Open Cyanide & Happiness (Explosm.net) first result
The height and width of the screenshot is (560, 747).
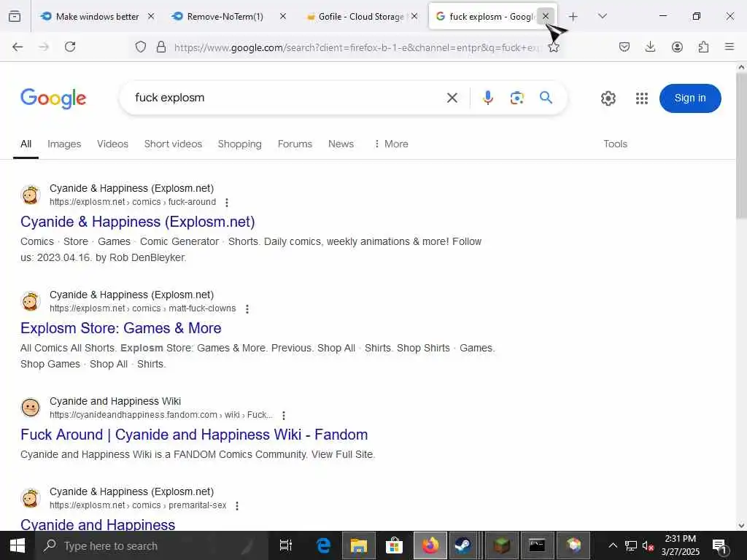click(138, 222)
